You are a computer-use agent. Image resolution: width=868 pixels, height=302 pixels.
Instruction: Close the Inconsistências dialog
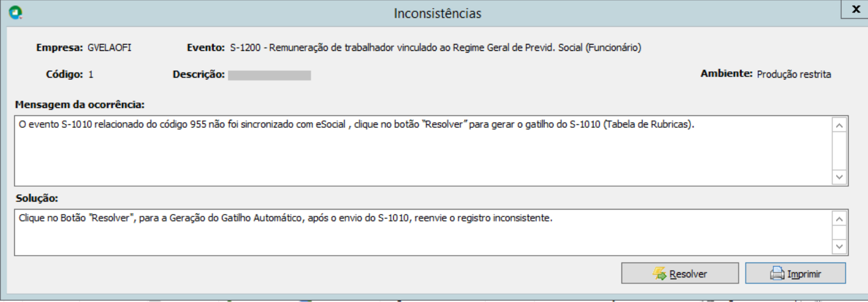[855, 9]
